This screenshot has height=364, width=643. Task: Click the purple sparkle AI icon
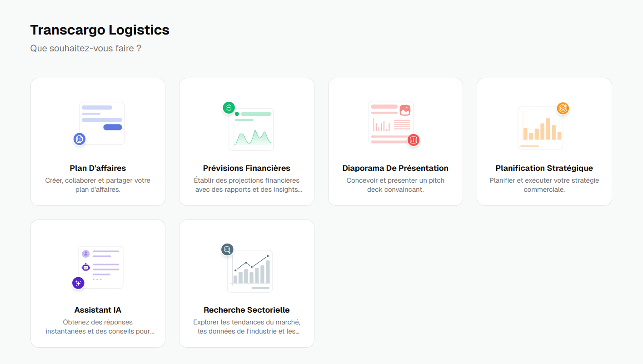(78, 283)
